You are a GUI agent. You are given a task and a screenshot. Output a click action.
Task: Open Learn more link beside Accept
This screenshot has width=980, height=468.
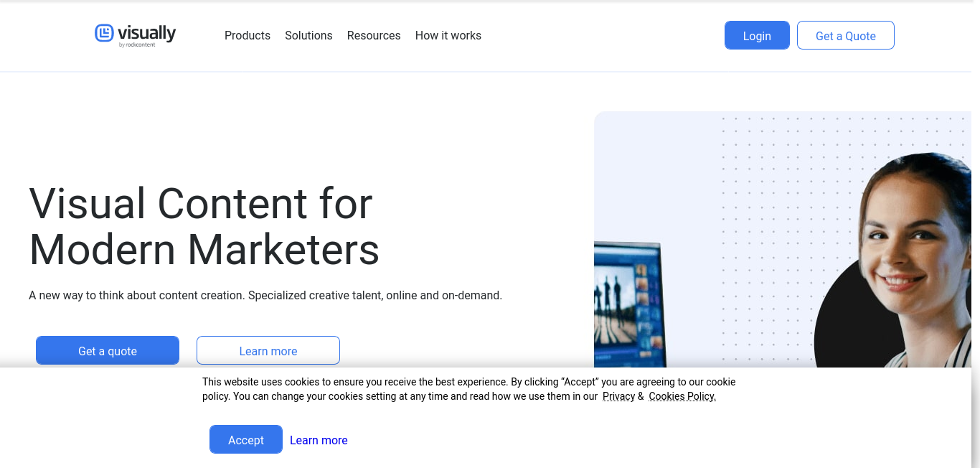[x=319, y=440]
